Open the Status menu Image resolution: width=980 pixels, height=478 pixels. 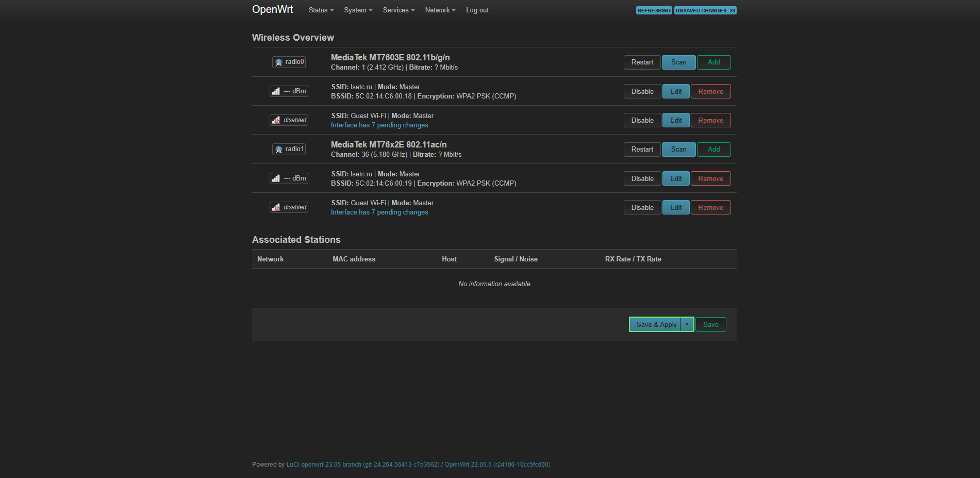[x=321, y=10]
